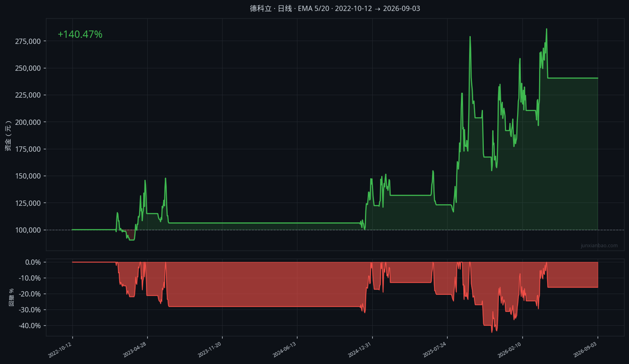Image resolution: width=629 pixels, height=364 pixels.
Task: Click the 2025-07-24 date tick label
Action: [x=435, y=350]
